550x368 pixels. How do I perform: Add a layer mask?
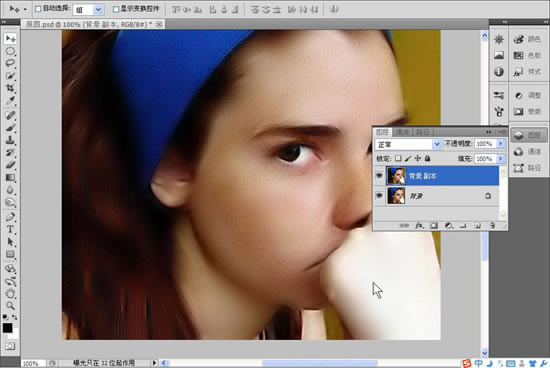click(x=434, y=226)
